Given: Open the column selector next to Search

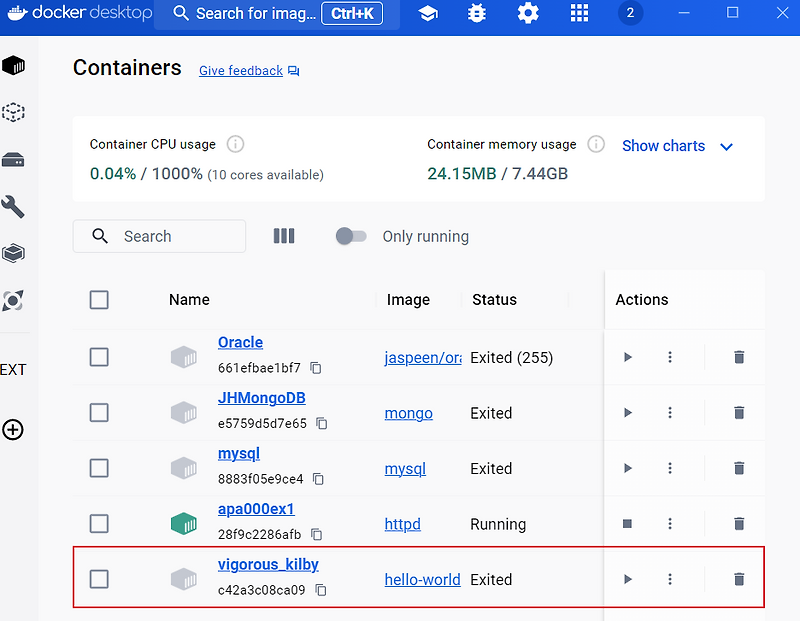Looking at the screenshot, I should pos(284,236).
